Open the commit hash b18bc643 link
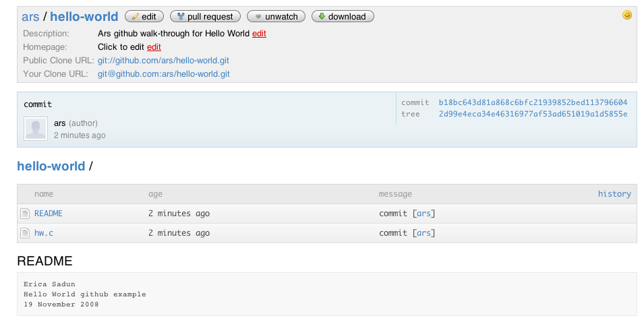Viewport: 644px width, 324px height. [x=533, y=102]
